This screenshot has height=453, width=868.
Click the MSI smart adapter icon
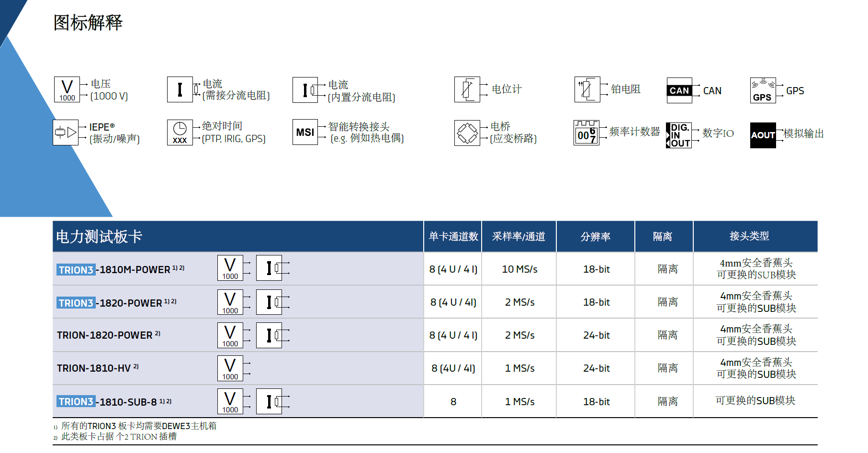point(305,133)
